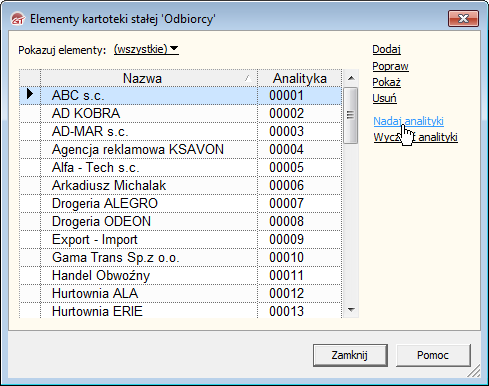Click the application icon in title bar
489x386 pixels.
pos(18,19)
